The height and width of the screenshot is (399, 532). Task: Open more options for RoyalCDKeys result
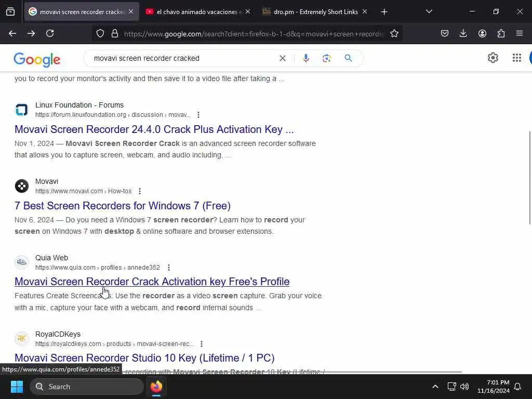pyautogui.click(x=202, y=344)
